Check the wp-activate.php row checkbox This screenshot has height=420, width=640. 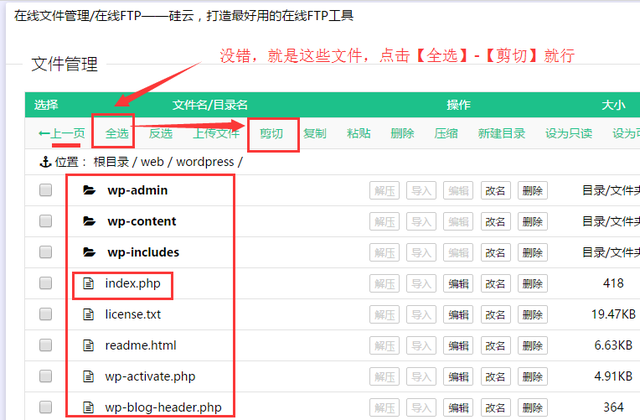[46, 376]
